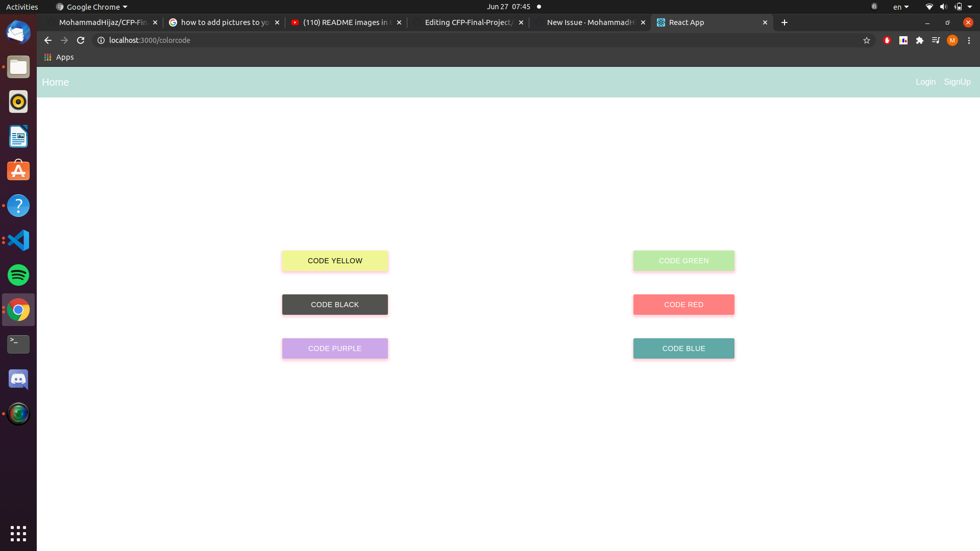Viewport: 980px width, 551px height.
Task: Open the media playlist control icon
Action: click(936, 40)
